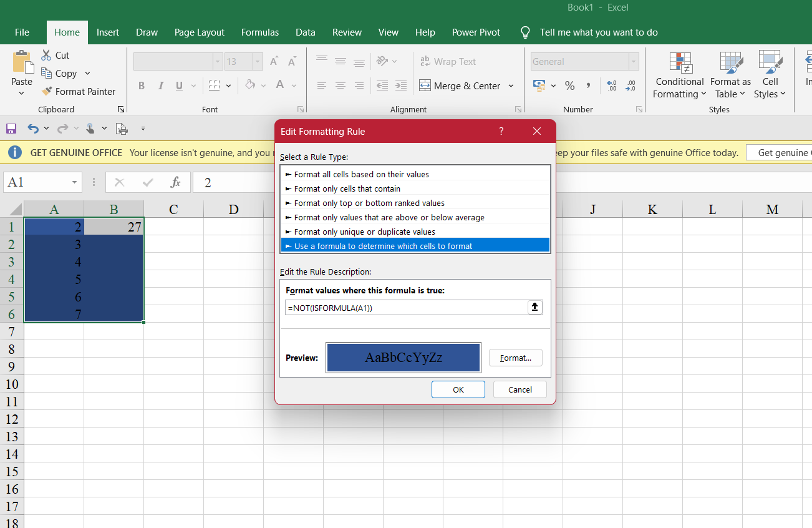Open the Font size dropdown
Screen dimensions: 812x528
(x=258, y=61)
